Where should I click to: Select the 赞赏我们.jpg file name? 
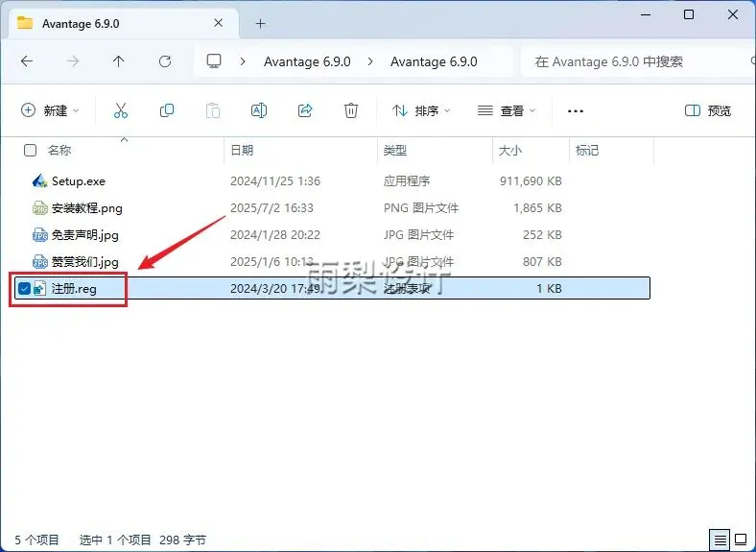point(84,262)
